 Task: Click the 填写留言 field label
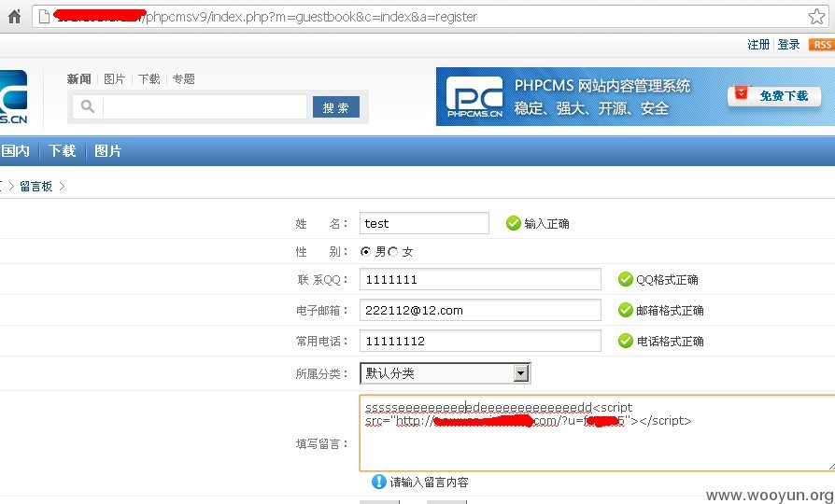pos(321,444)
